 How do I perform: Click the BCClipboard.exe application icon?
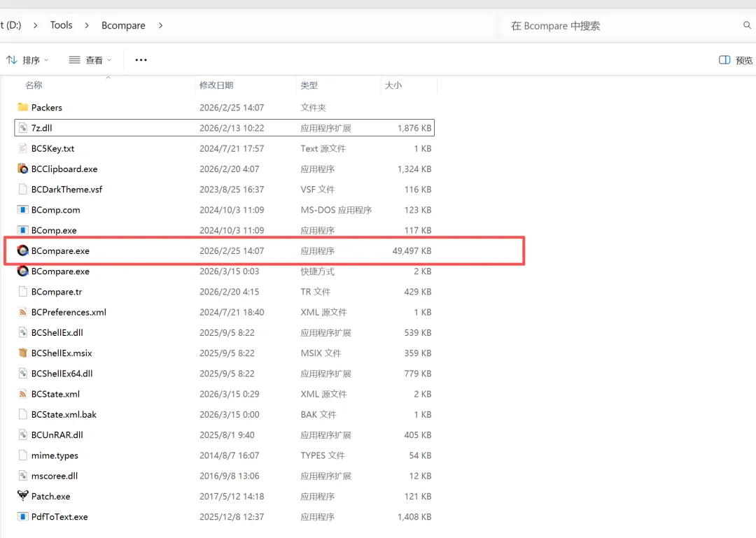pyautogui.click(x=22, y=169)
